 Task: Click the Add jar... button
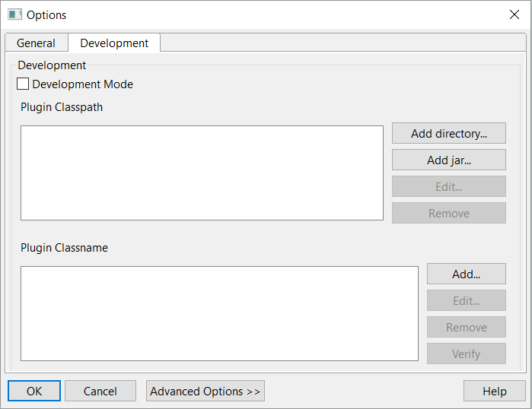click(x=449, y=160)
